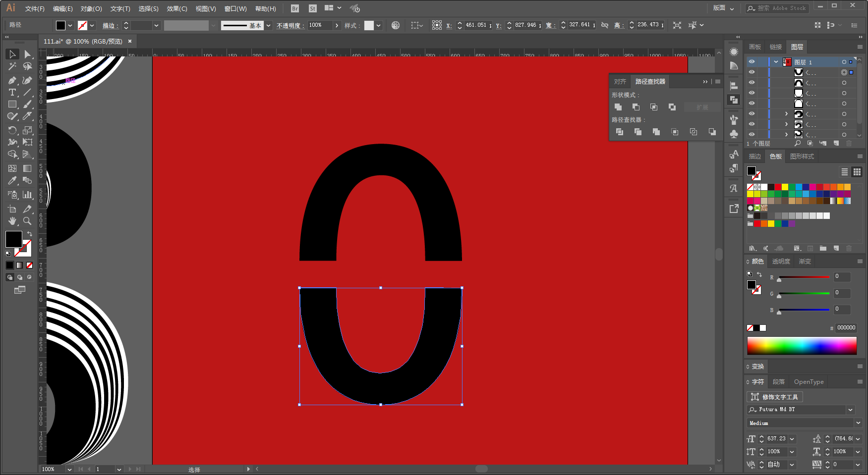This screenshot has height=475, width=868.
Task: Toggle visibility of the second sublayer
Action: 752,83
